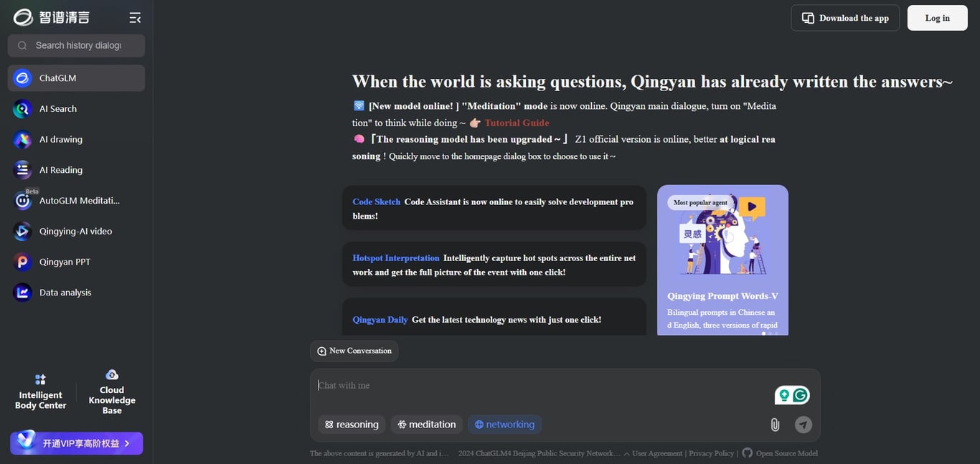
Task: Click the Data analysis icon
Action: tap(22, 293)
